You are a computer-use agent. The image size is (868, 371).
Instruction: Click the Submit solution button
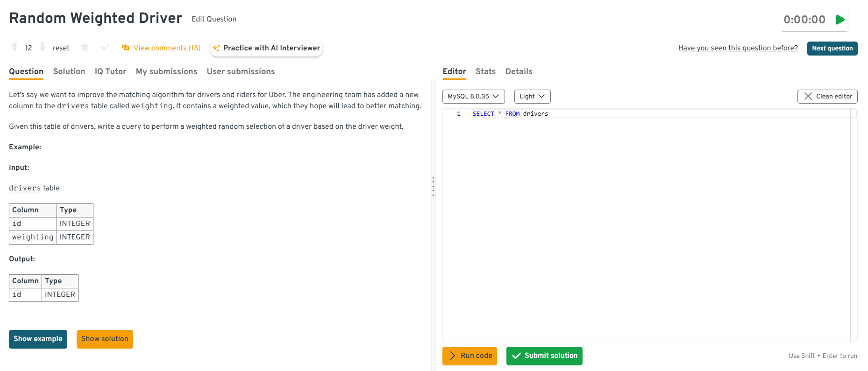[544, 356]
